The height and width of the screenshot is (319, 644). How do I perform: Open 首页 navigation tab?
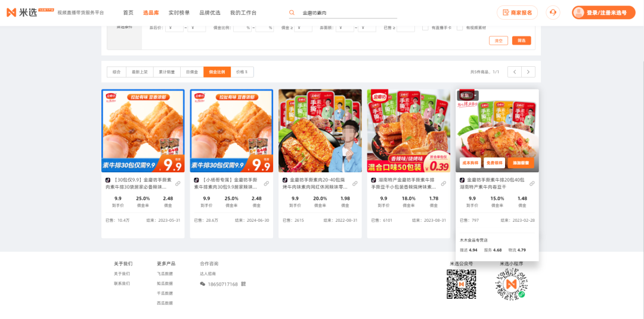point(128,13)
